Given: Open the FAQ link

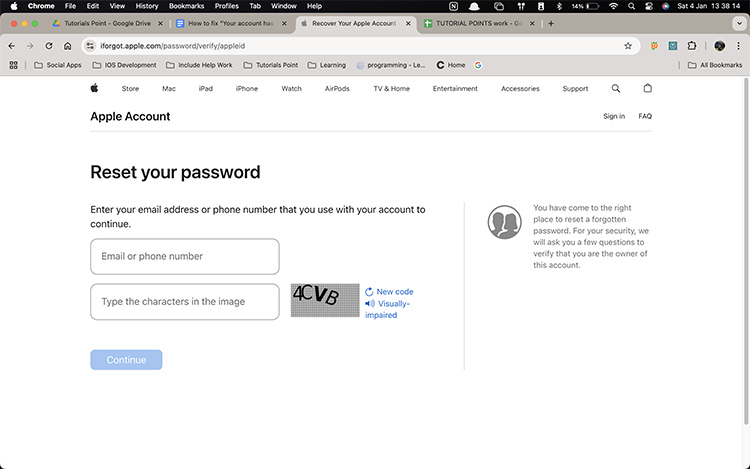Looking at the screenshot, I should [645, 116].
